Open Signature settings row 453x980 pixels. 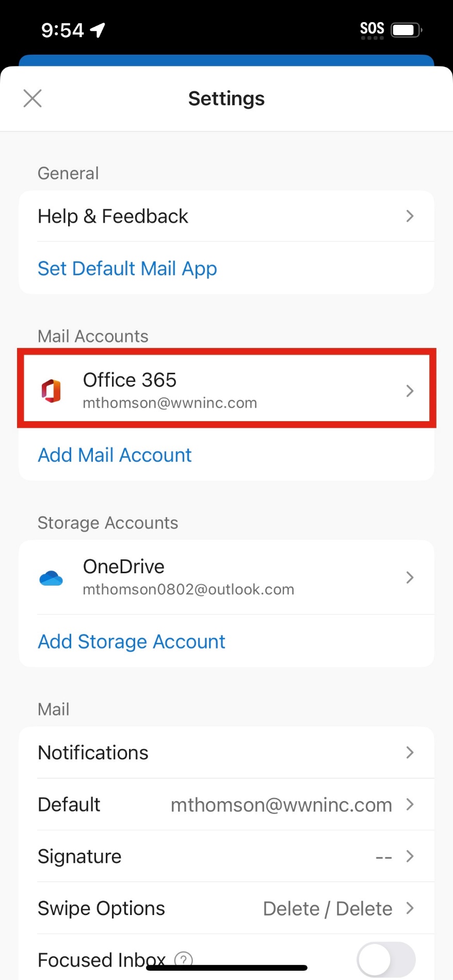226,856
